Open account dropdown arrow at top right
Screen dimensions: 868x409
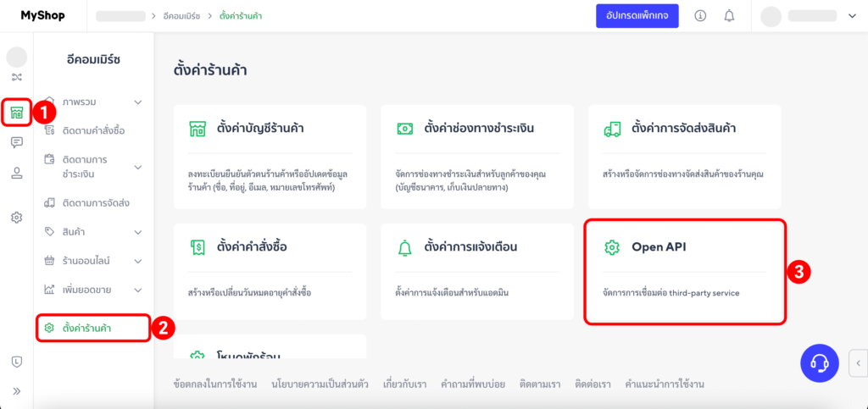pos(852,16)
